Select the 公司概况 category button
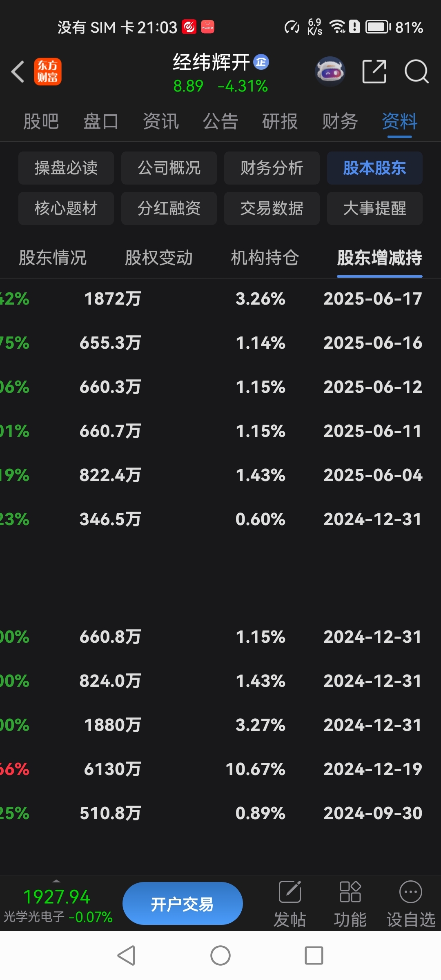The width and height of the screenshot is (441, 980). [x=169, y=168]
